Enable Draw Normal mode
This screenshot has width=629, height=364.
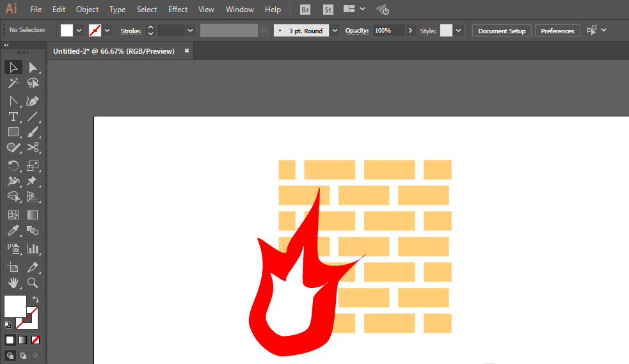(10, 356)
